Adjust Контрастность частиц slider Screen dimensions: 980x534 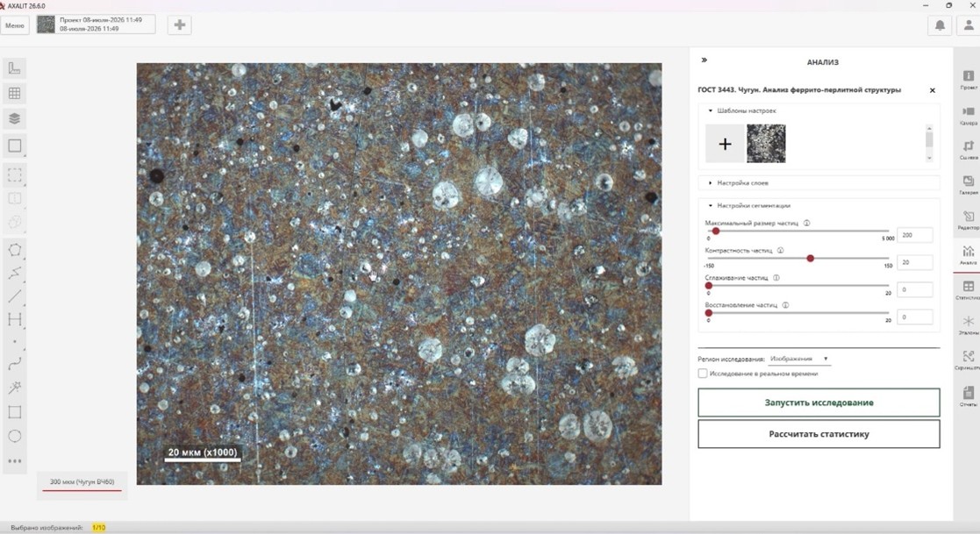(810, 259)
